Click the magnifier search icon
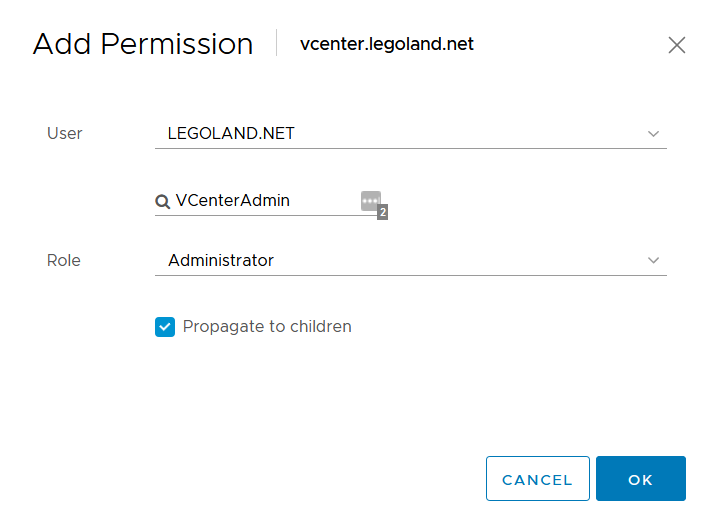Viewport: 715px width, 528px height. (162, 201)
